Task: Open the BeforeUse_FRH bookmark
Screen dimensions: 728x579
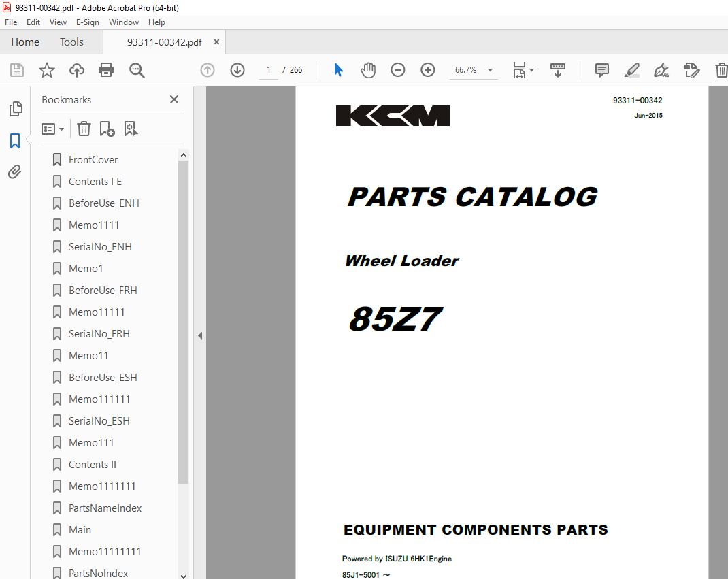Action: [103, 291]
